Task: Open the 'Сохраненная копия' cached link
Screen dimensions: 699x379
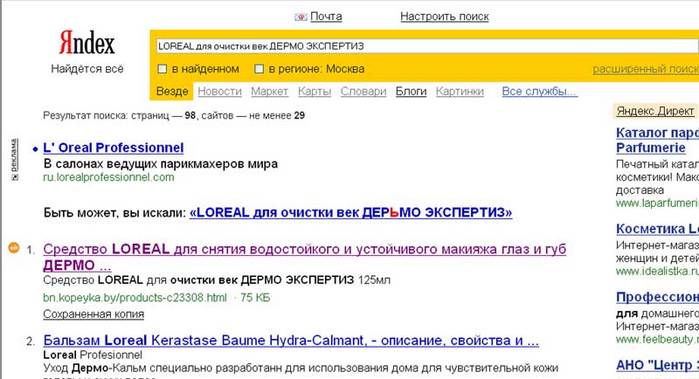Action: coord(94,314)
